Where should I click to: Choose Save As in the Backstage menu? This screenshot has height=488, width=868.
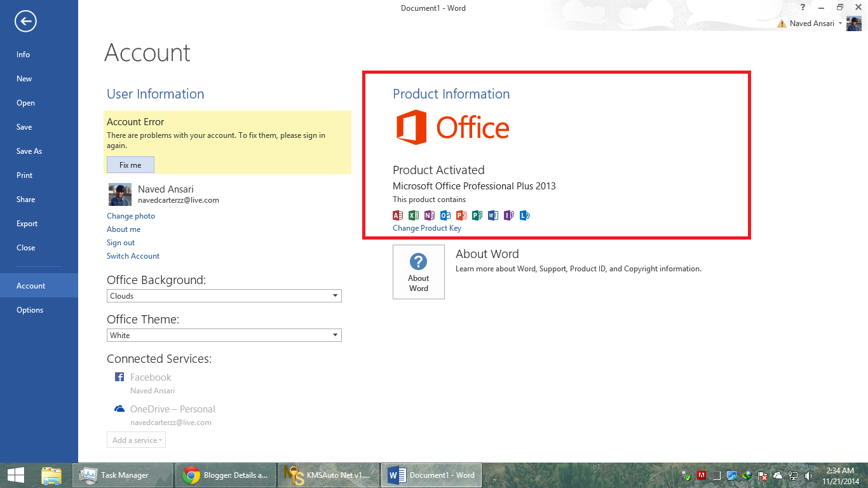pyautogui.click(x=39, y=151)
